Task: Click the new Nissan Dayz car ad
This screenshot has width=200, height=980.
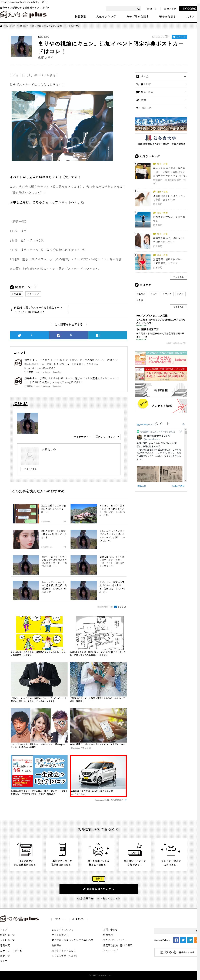Action: click(x=98, y=775)
